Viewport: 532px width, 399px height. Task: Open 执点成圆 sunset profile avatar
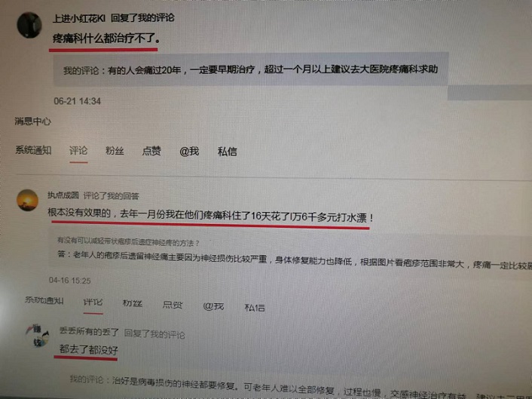(x=27, y=200)
